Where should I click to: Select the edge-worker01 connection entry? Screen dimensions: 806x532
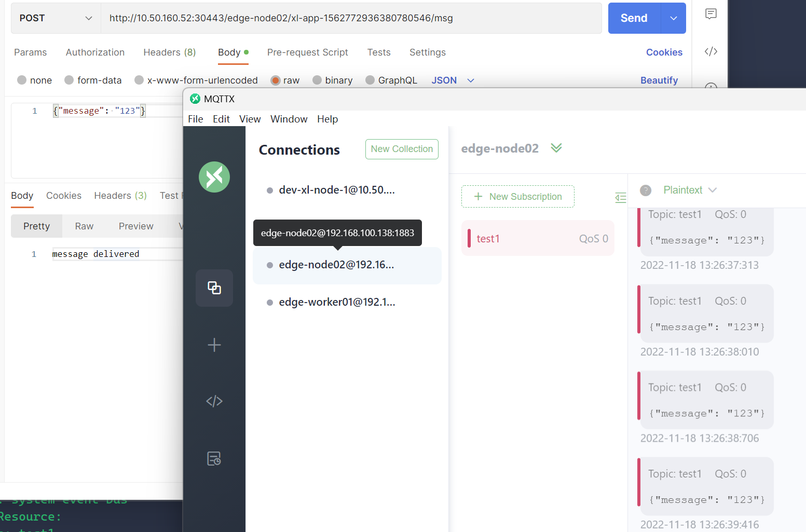click(x=337, y=302)
